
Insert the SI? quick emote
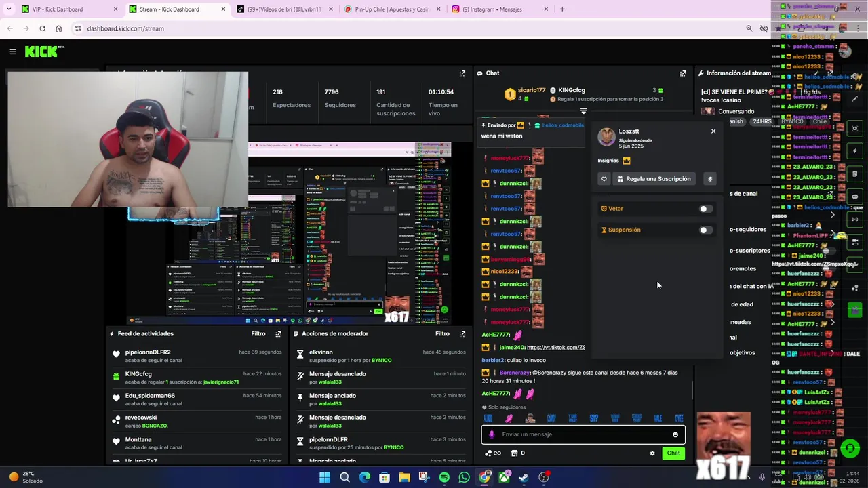click(x=593, y=418)
